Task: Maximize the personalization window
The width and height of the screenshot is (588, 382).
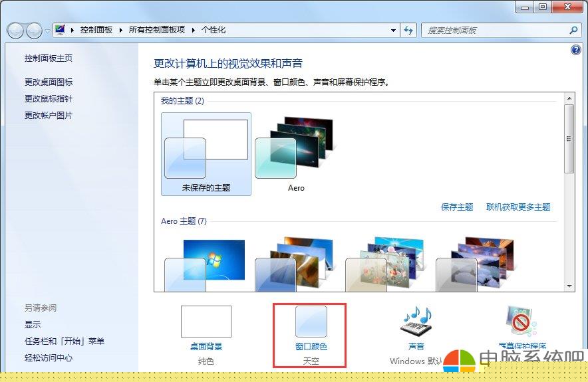Action: coord(543,7)
